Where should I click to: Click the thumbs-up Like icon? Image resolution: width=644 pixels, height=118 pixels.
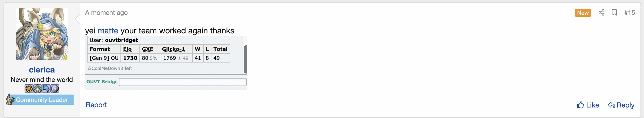click(581, 105)
